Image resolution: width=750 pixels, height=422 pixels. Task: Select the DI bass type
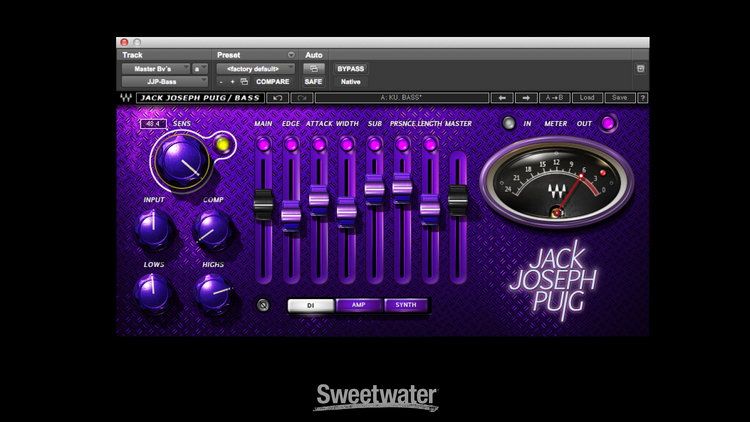(311, 305)
